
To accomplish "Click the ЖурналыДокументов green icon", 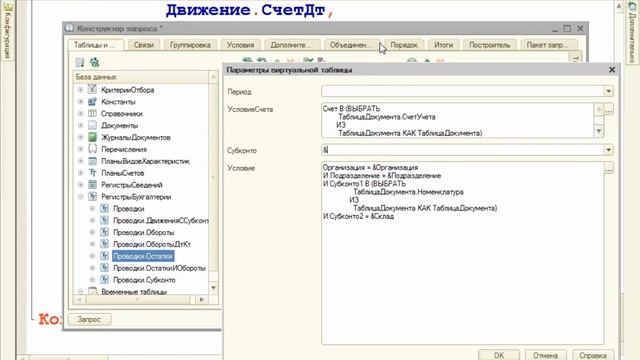I will click(x=92, y=137).
